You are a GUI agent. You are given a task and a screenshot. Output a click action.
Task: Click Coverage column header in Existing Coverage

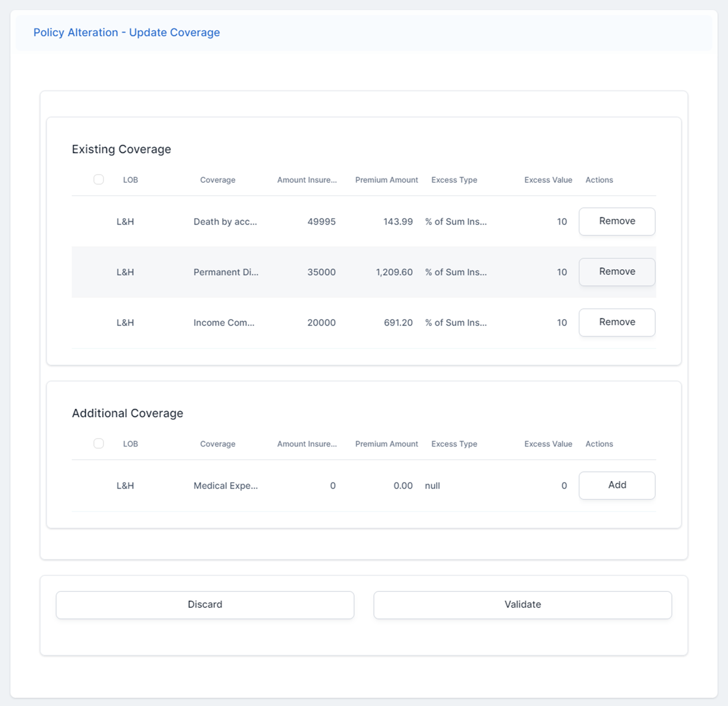point(217,180)
